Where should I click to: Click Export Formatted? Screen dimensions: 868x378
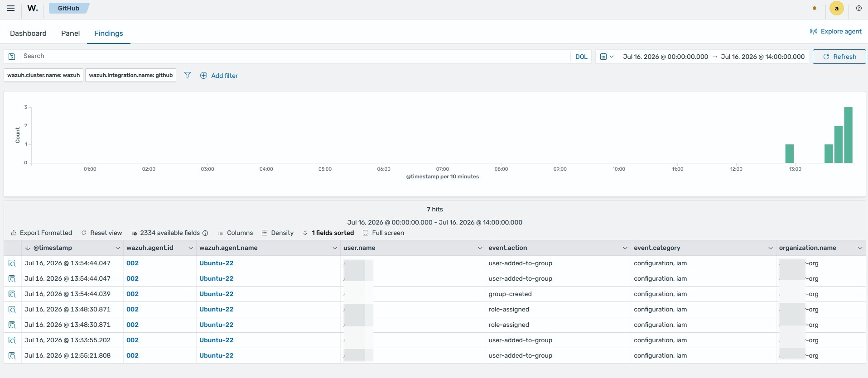click(x=41, y=233)
